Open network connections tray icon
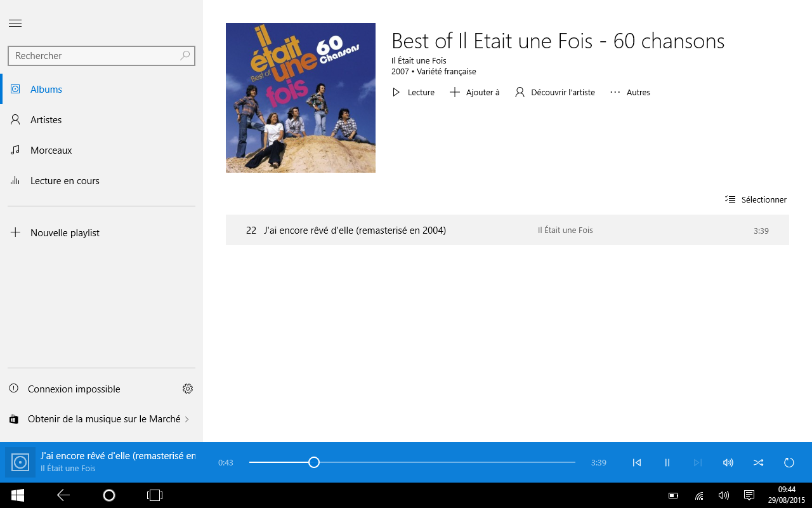 [x=699, y=495]
